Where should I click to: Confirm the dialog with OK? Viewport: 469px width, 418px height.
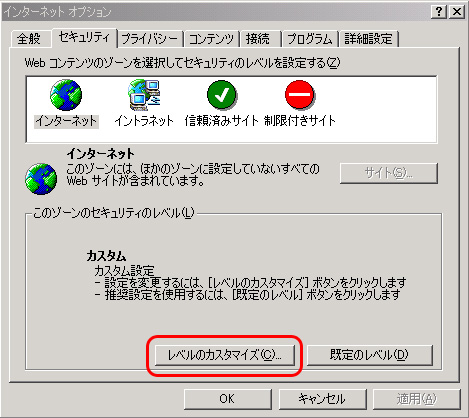[x=227, y=399]
